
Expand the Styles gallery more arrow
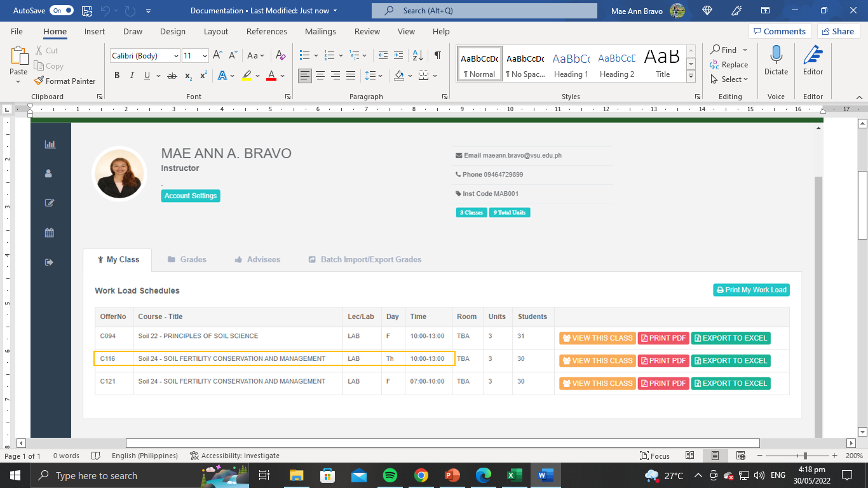[x=691, y=76]
